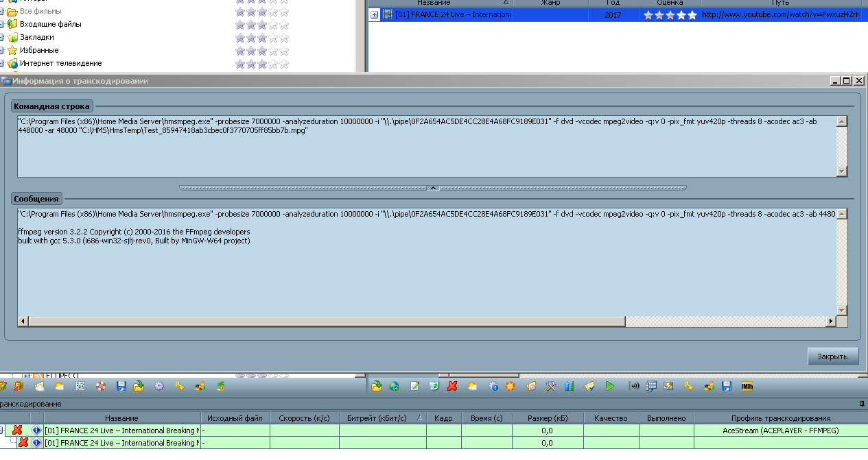
Task: Rate the Закладки folder three stars
Action: click(x=261, y=37)
